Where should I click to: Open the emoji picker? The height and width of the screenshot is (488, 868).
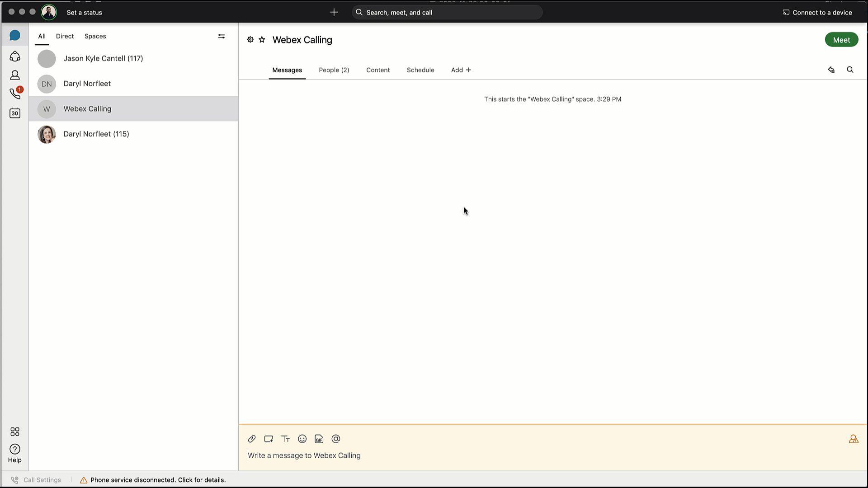[x=302, y=439]
